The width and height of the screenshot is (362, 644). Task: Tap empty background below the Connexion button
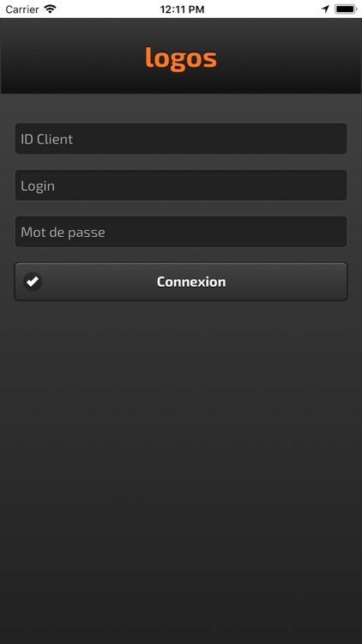181,452
